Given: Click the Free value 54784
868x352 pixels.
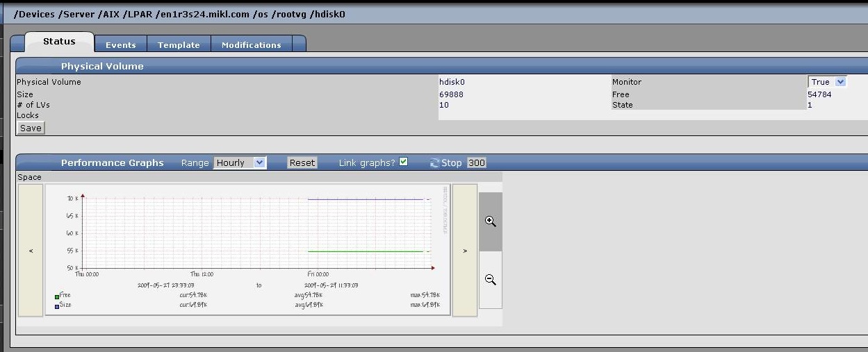Looking at the screenshot, I should coord(819,94).
